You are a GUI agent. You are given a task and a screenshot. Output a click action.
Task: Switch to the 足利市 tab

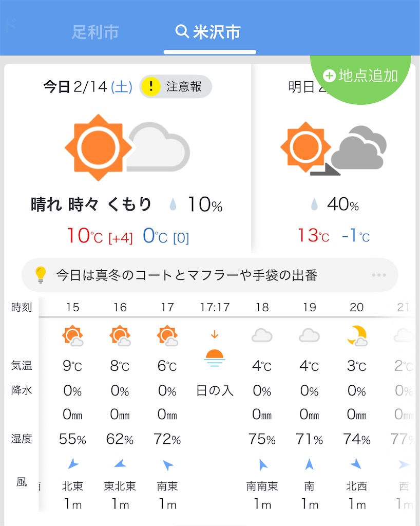click(x=96, y=32)
